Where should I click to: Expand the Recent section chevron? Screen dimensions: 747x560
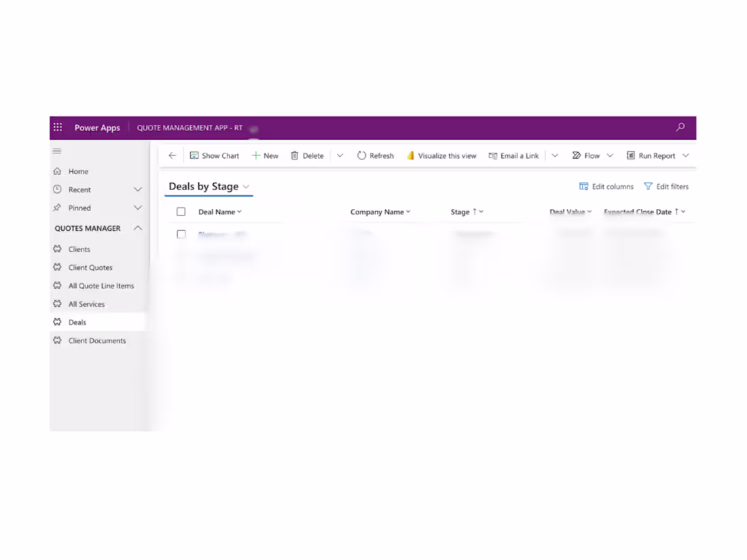pos(139,189)
